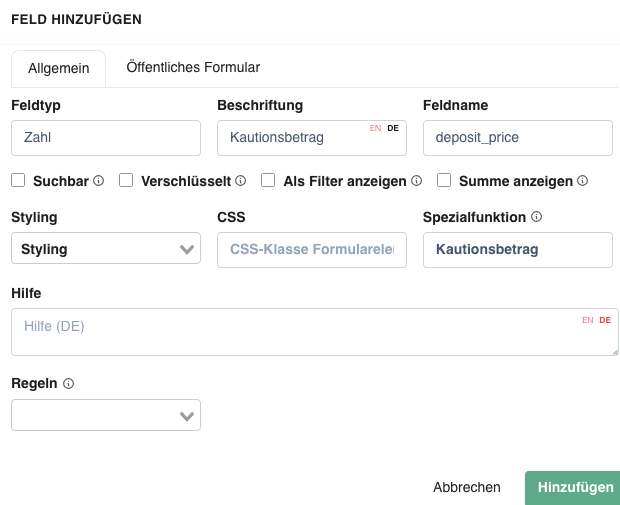Image resolution: width=620 pixels, height=505 pixels.
Task: Enable the Suchbar checkbox
Action: point(18,180)
